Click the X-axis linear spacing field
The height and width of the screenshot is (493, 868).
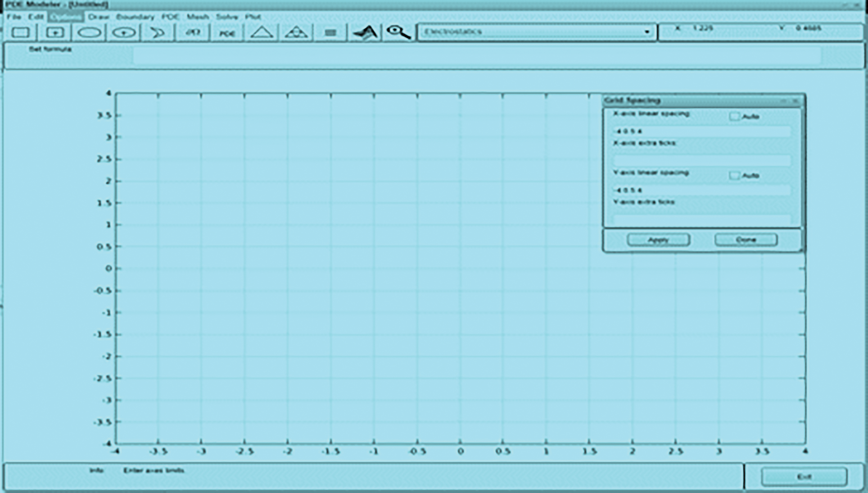[701, 131]
